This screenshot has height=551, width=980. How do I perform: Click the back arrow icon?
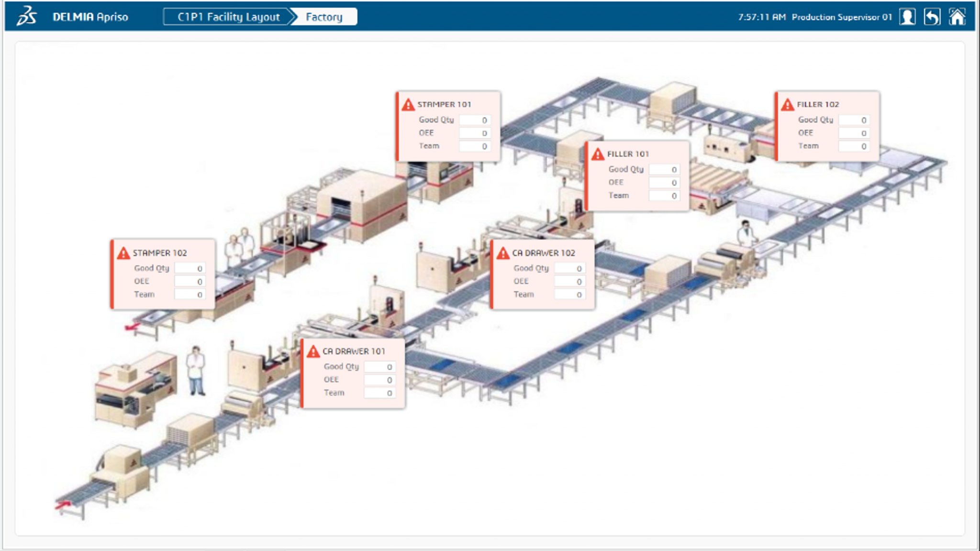click(x=932, y=17)
